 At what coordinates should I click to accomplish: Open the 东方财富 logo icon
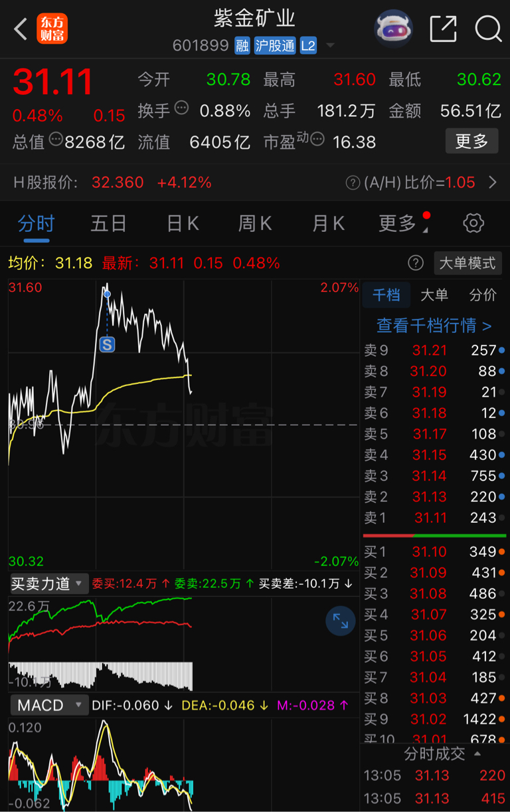[52, 29]
